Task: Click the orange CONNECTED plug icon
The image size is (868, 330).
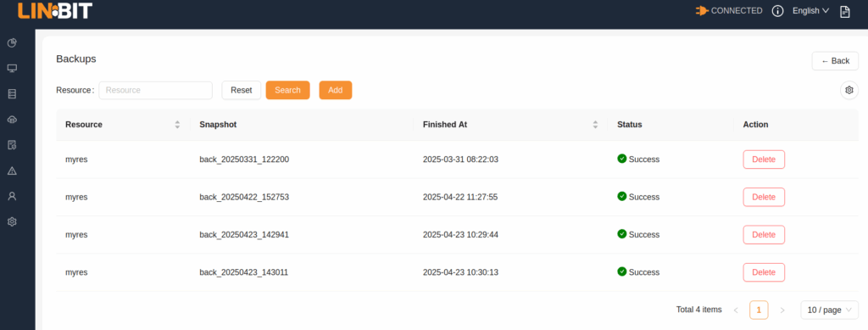Action: click(x=702, y=10)
